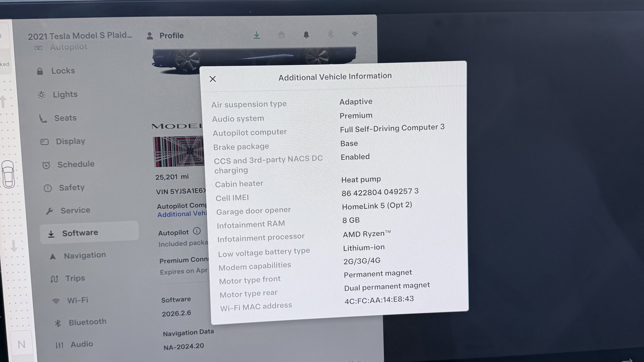Viewport: 644px width, 362px height.
Task: Select the Schedule menu item
Action: pyautogui.click(x=76, y=164)
